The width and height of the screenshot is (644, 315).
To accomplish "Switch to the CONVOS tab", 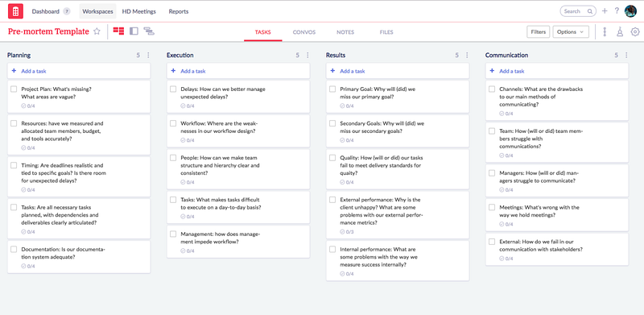I will pos(304,32).
